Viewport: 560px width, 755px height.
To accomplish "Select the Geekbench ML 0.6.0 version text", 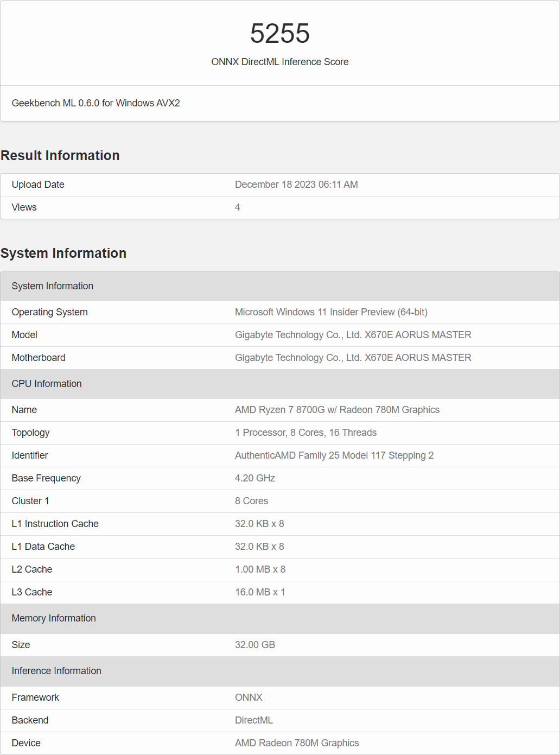I will (x=96, y=103).
